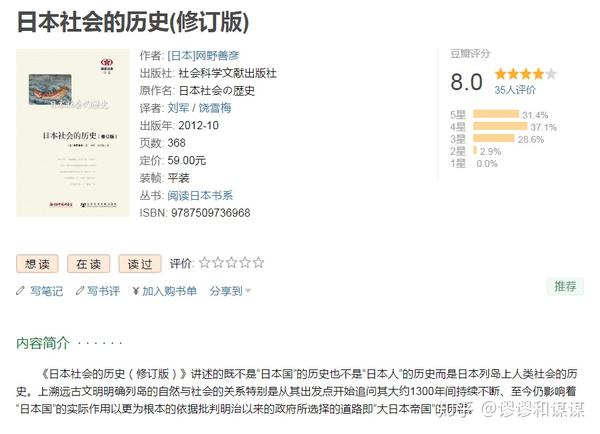The width and height of the screenshot is (600, 434).
Task: Click the 3星 rating distribution bar
Action: coord(494,139)
